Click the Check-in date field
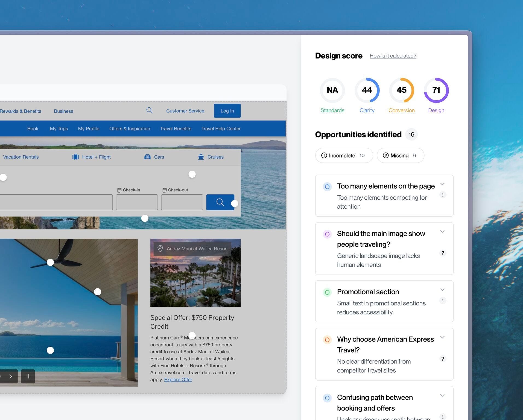The height and width of the screenshot is (420, 523). [x=137, y=202]
